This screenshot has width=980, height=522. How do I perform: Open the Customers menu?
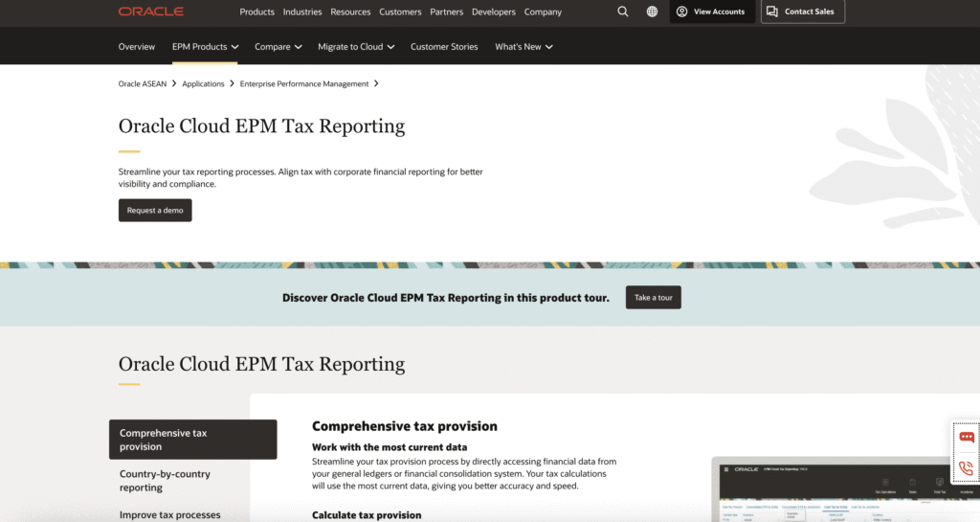[x=400, y=11]
